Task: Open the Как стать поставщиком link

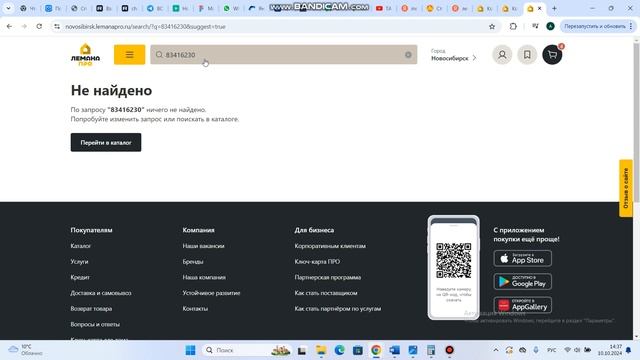Action: (326, 293)
